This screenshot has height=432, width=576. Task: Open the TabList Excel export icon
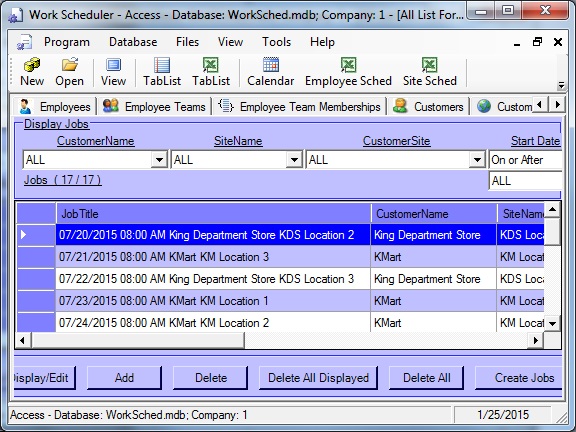(211, 65)
